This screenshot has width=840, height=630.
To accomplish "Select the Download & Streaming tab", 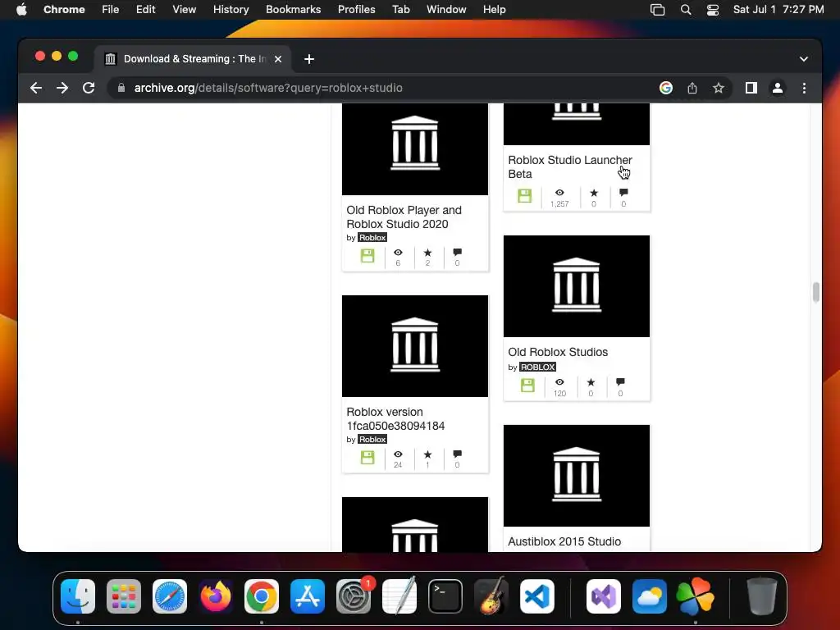I will (x=193, y=59).
